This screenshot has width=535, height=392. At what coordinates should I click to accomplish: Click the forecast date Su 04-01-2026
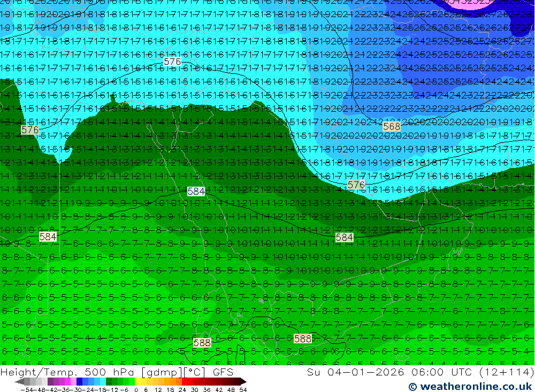(356, 372)
